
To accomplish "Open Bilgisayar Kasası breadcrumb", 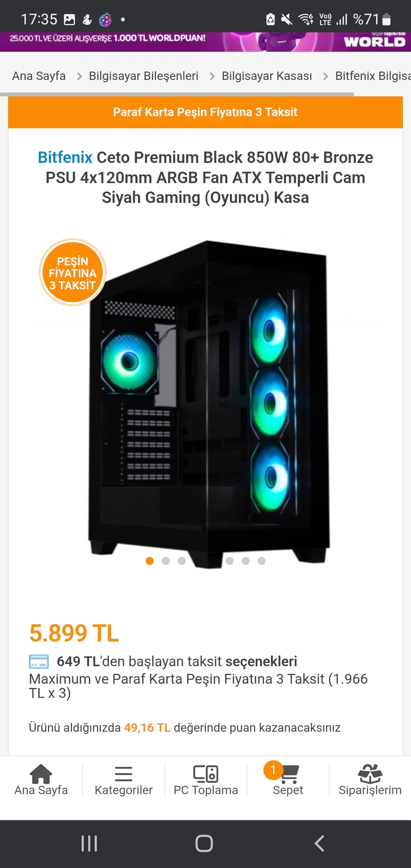I will [x=267, y=76].
